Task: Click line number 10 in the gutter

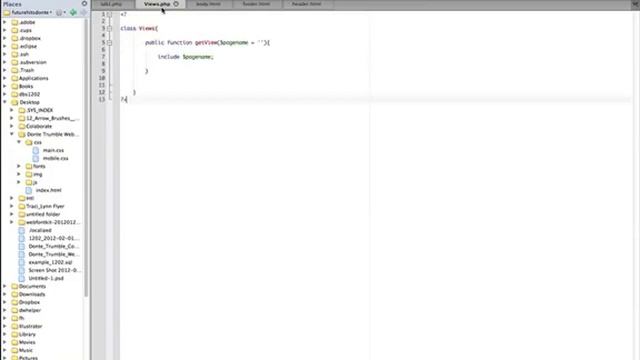Action: 102,78
